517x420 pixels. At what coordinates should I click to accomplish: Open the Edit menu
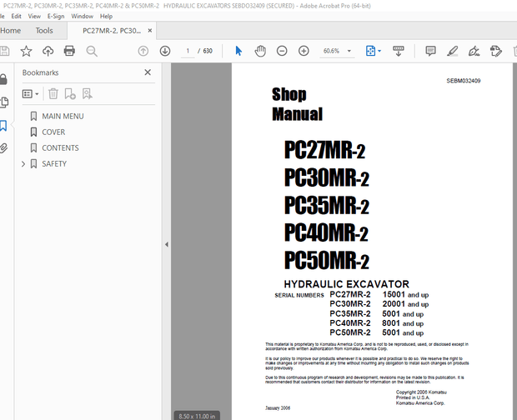(x=16, y=16)
